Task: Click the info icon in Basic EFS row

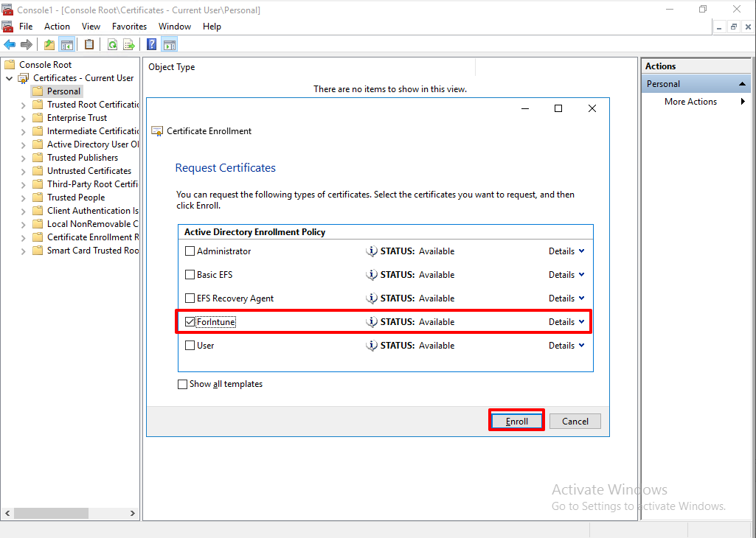Action: pyautogui.click(x=371, y=275)
